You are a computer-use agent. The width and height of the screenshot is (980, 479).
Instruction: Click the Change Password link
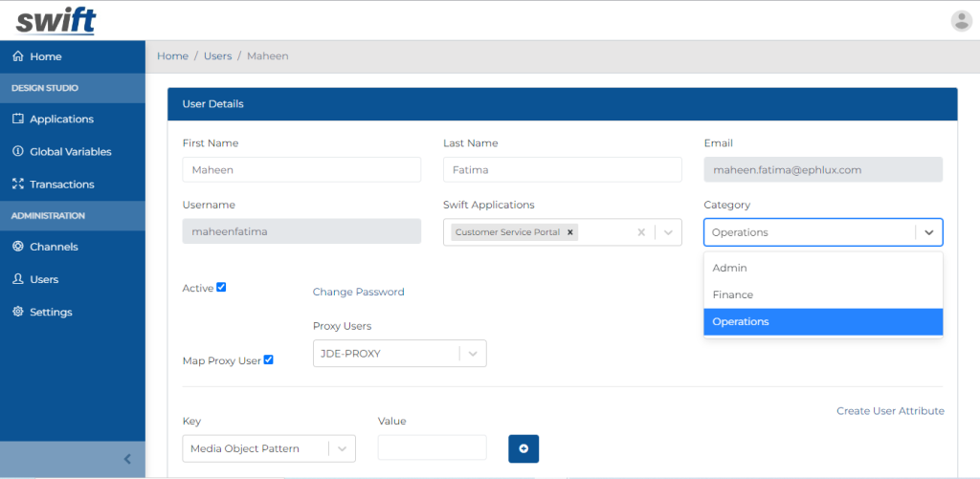pyautogui.click(x=358, y=292)
